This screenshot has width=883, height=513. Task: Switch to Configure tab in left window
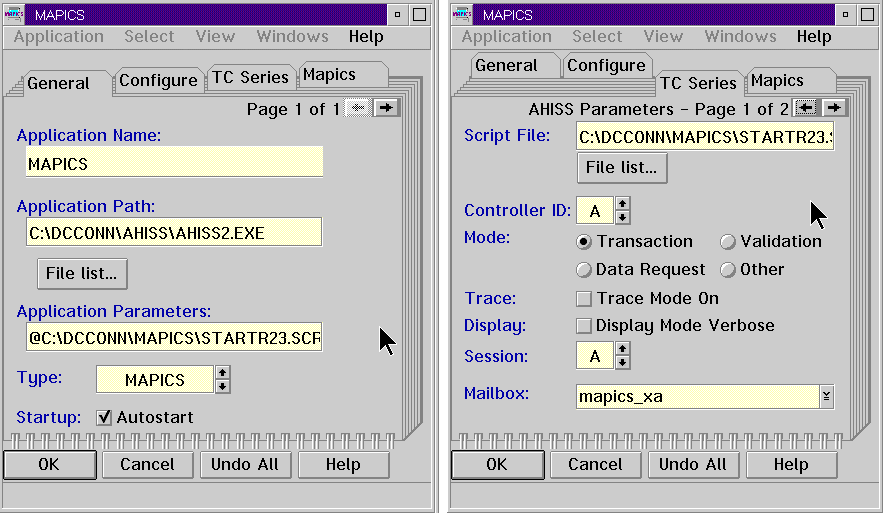(158, 81)
